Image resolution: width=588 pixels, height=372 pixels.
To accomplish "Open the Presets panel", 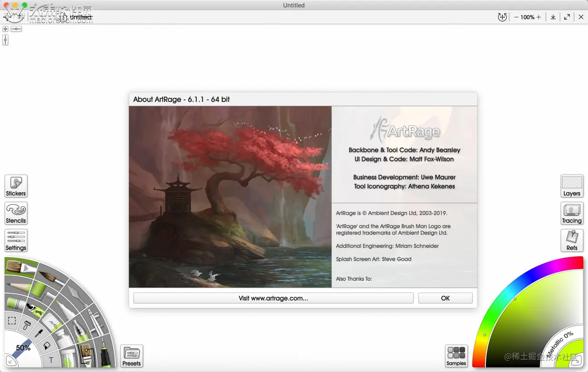I will click(x=132, y=356).
